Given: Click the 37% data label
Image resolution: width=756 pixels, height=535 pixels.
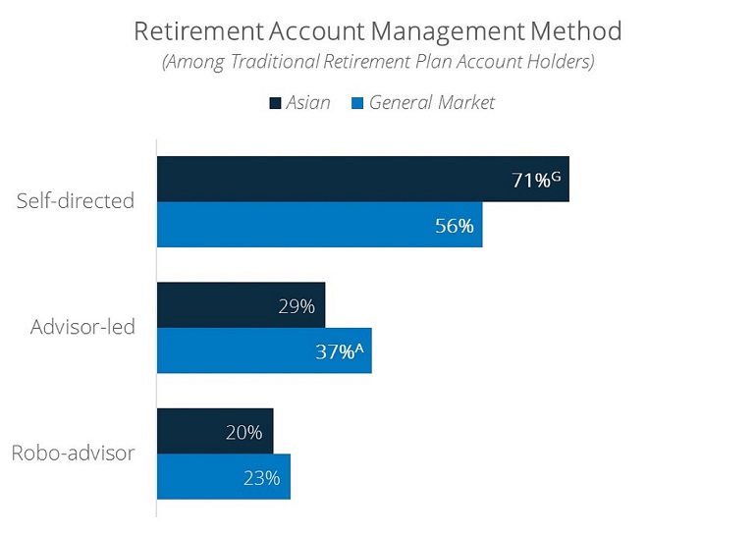Looking at the screenshot, I should click(340, 351).
